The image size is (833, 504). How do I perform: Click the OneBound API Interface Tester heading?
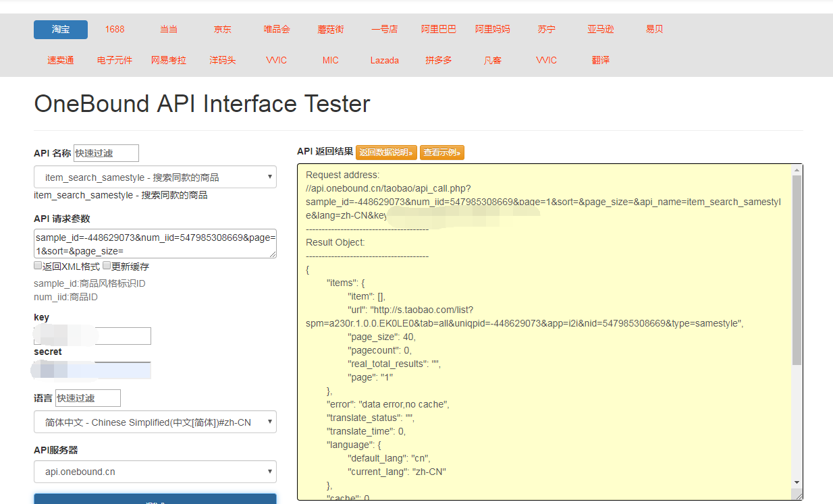pyautogui.click(x=202, y=104)
